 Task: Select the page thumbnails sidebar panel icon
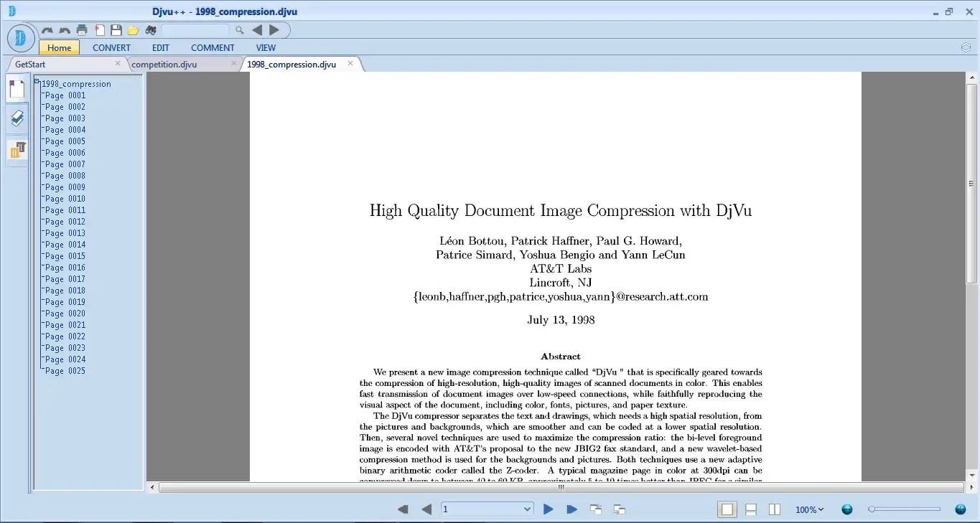(x=17, y=89)
